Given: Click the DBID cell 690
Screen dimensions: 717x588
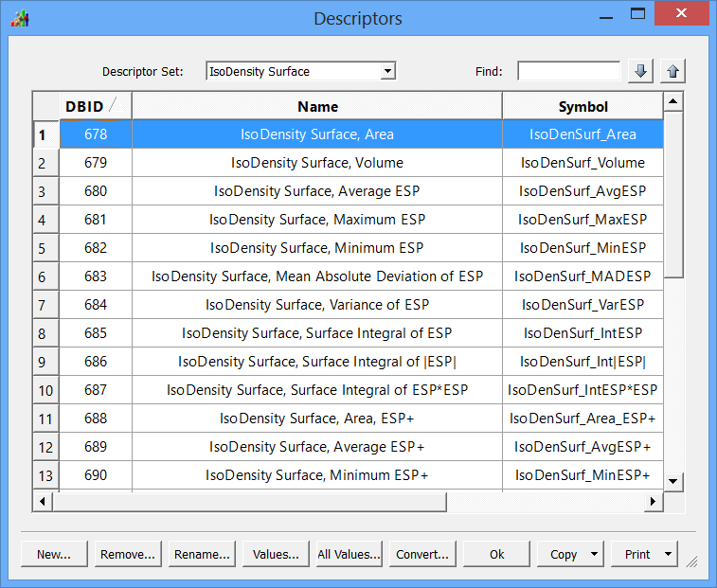Looking at the screenshot, I should [96, 475].
